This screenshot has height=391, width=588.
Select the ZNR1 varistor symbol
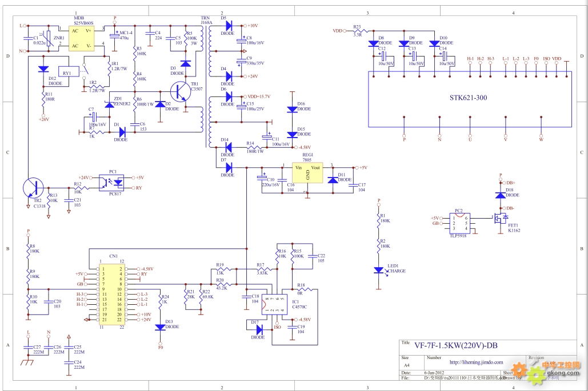point(49,38)
